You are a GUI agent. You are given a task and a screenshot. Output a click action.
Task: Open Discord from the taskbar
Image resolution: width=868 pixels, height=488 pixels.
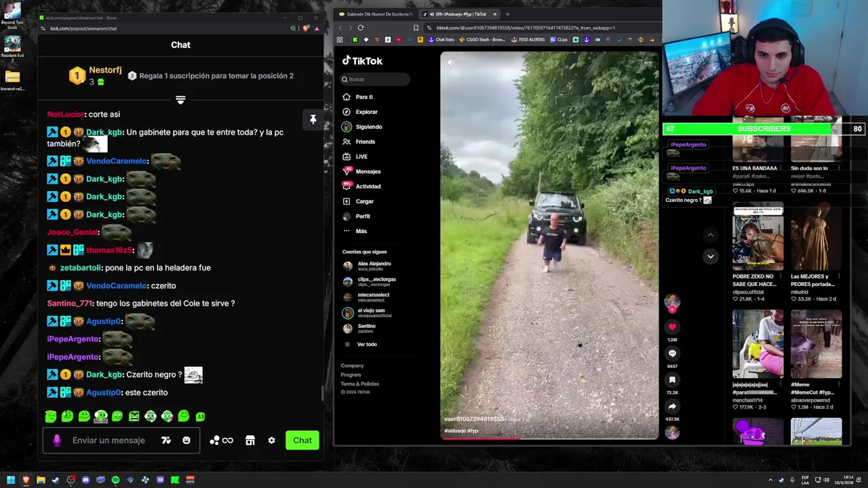(85, 480)
